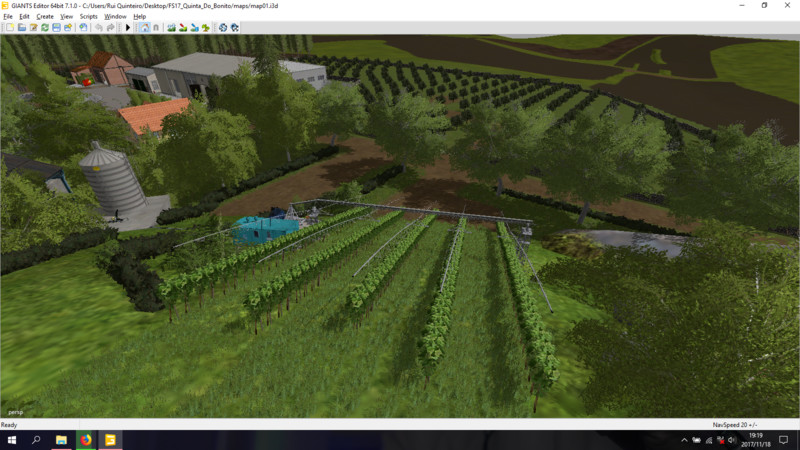Expand the Create menu dropdown
Screen dimensions: 800x450
pos(45,17)
